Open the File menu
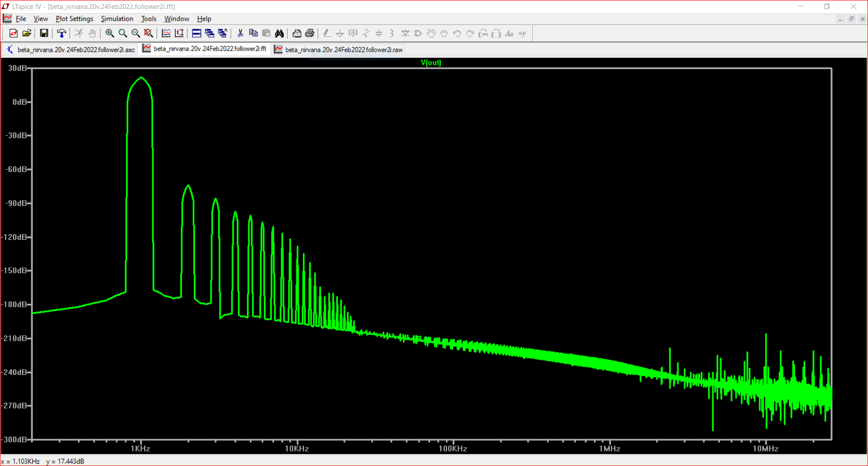This screenshot has width=868, height=466. 21,19
